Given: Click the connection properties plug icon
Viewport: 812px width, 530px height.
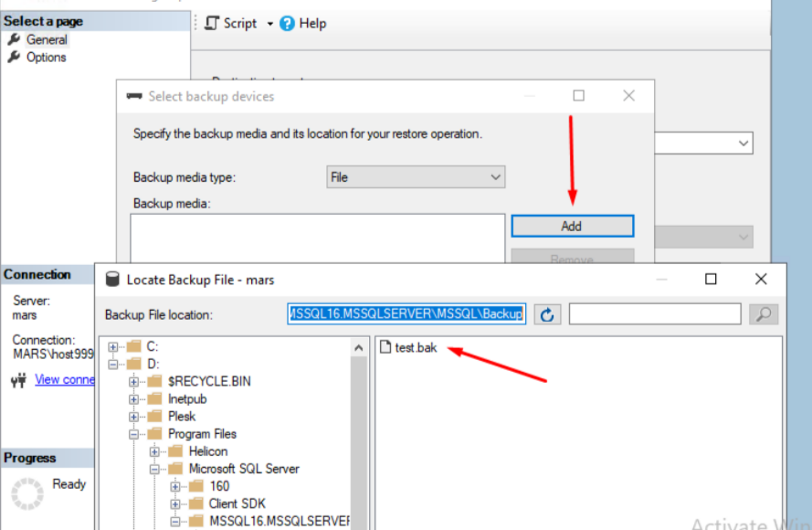Looking at the screenshot, I should point(18,381).
